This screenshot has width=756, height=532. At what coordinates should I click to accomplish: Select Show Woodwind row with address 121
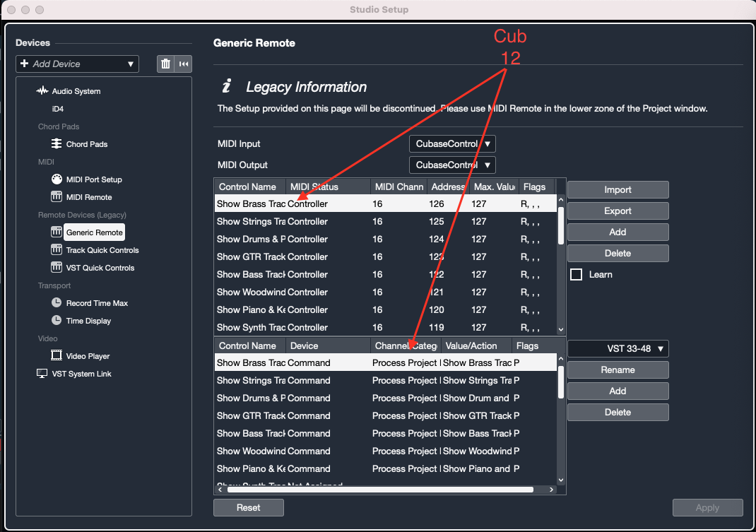coord(386,292)
